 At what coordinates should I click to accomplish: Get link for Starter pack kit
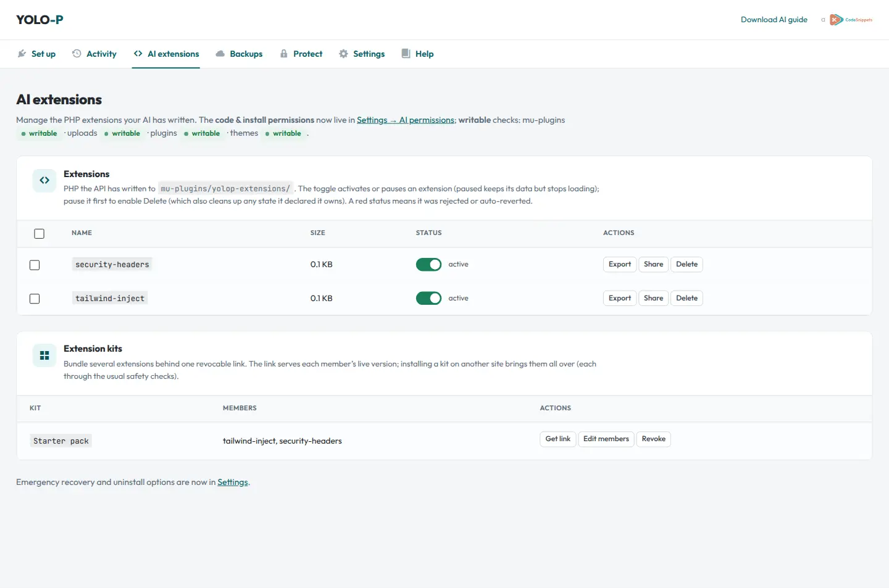(558, 439)
